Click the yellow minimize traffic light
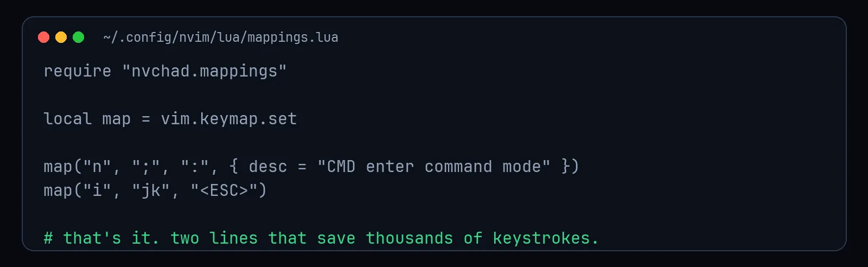The image size is (868, 267). (x=61, y=37)
